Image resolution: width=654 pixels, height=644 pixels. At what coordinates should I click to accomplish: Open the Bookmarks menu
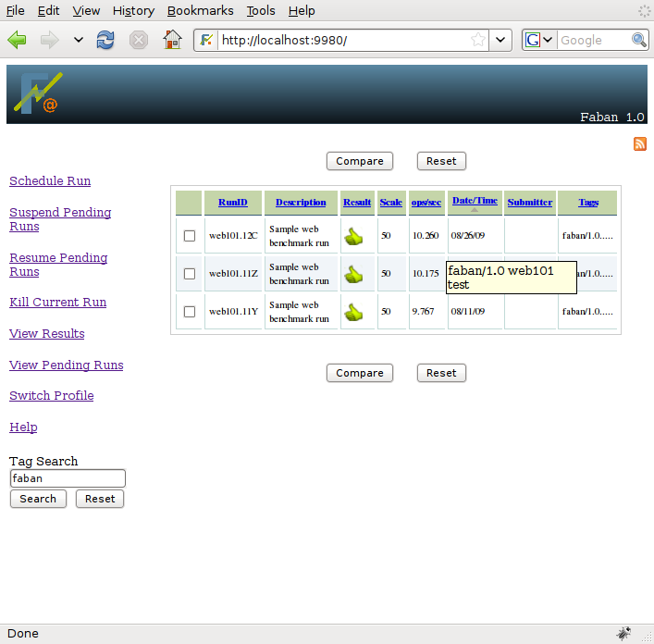201,11
